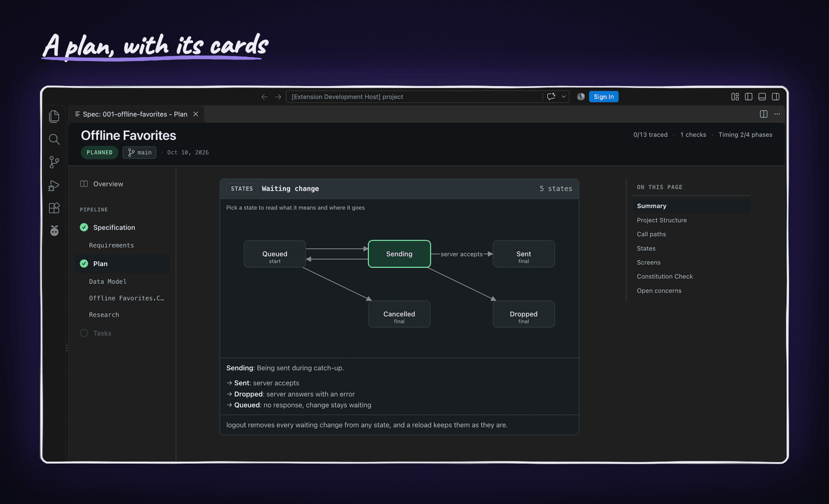Click the 'Oct 10, 2026' date
The image size is (829, 504).
point(188,153)
